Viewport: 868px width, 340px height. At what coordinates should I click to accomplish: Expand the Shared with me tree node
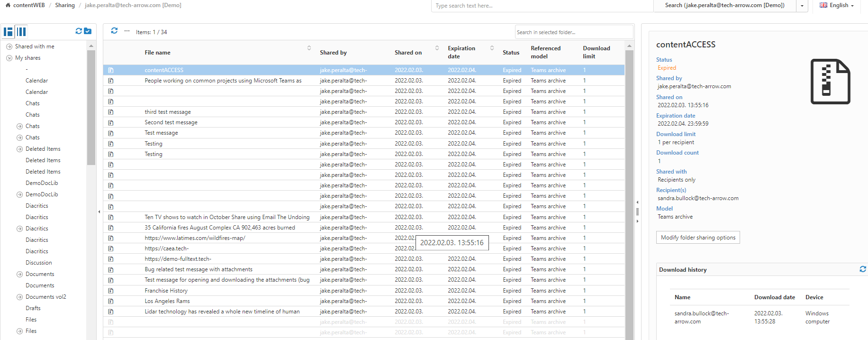[9, 46]
